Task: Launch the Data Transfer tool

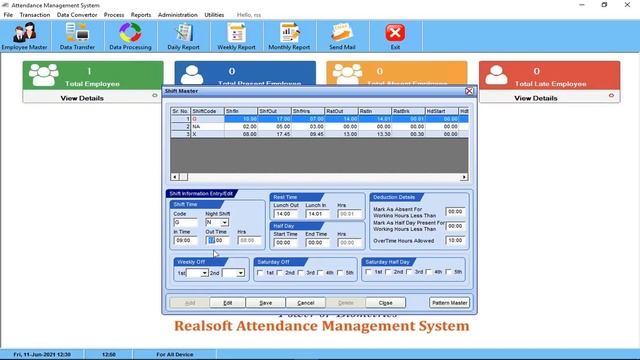Action: coord(77,36)
